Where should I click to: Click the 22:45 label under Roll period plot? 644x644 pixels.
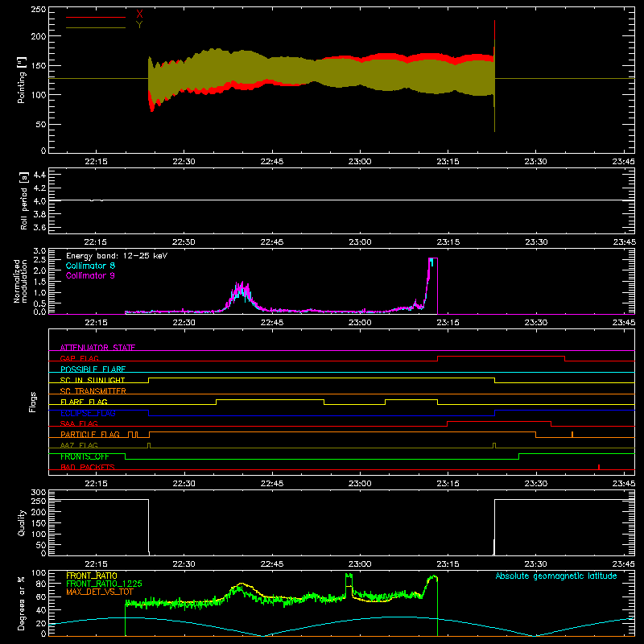(272, 242)
